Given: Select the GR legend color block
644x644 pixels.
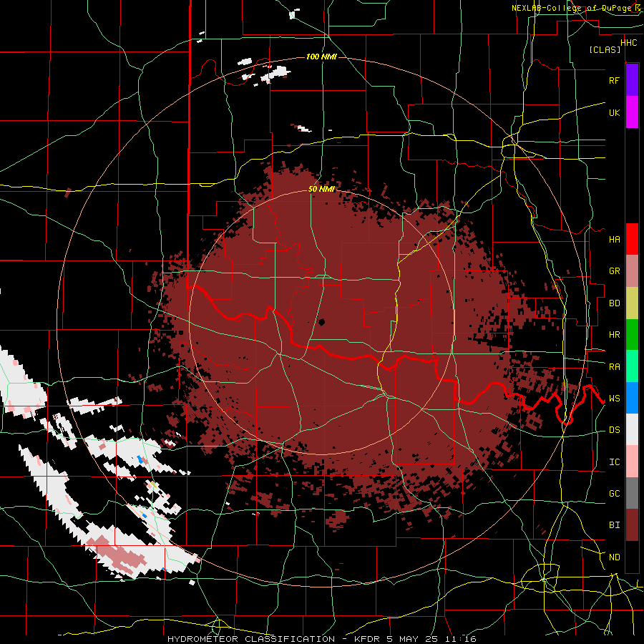Looking at the screenshot, I should [x=632, y=271].
